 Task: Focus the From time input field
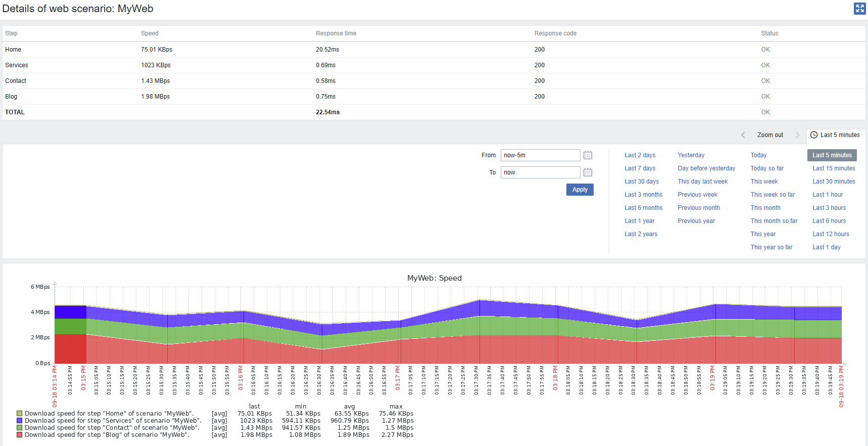coord(540,155)
